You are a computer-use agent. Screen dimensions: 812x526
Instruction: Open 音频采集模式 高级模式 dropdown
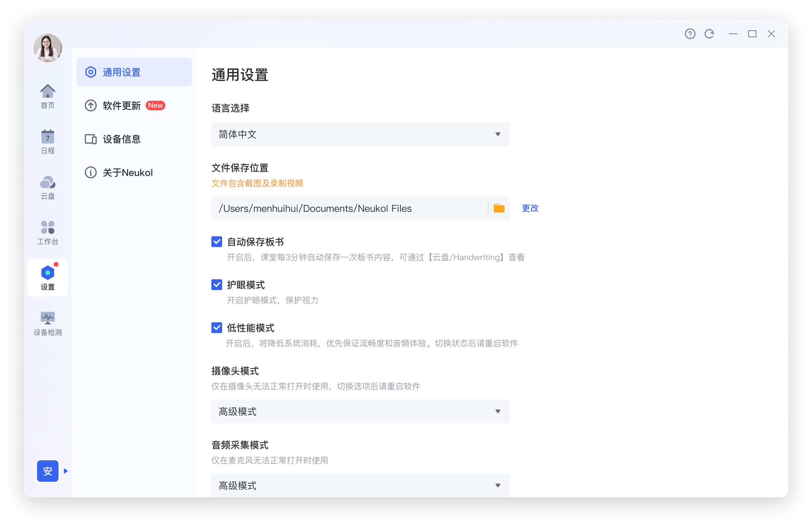360,485
